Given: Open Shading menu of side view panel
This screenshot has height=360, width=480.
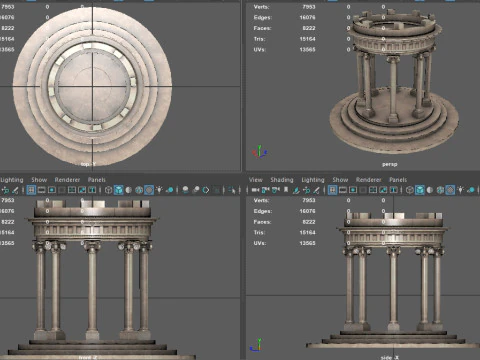Looking at the screenshot, I should tap(282, 180).
